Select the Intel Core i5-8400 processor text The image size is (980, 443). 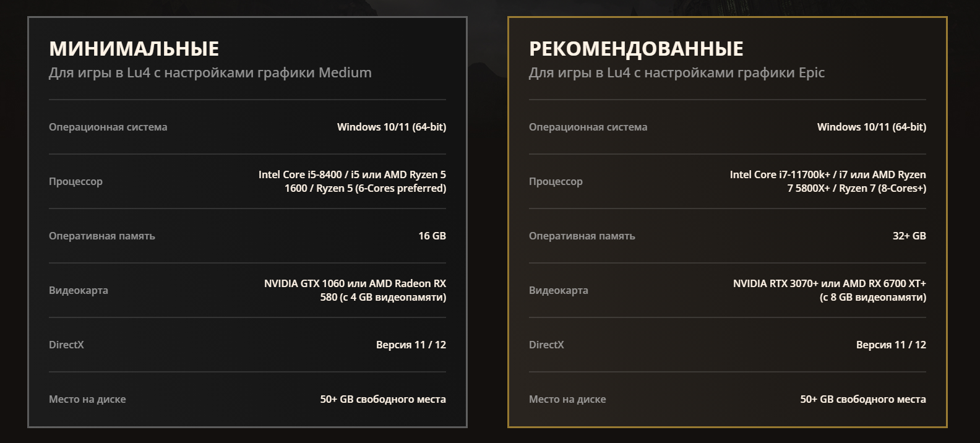click(352, 181)
